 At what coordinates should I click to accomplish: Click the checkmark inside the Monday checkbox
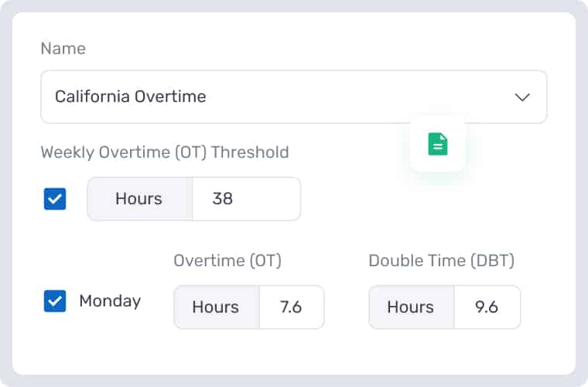[55, 301]
